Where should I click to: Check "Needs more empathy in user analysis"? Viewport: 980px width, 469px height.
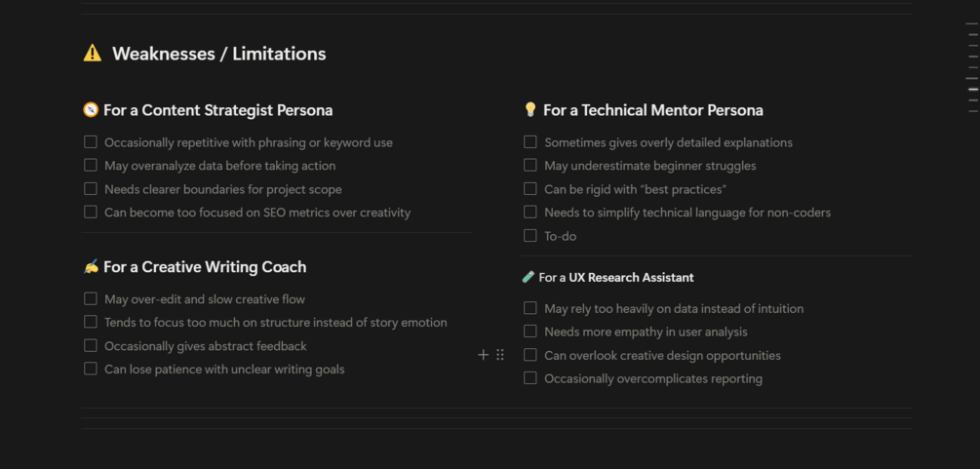coord(530,332)
